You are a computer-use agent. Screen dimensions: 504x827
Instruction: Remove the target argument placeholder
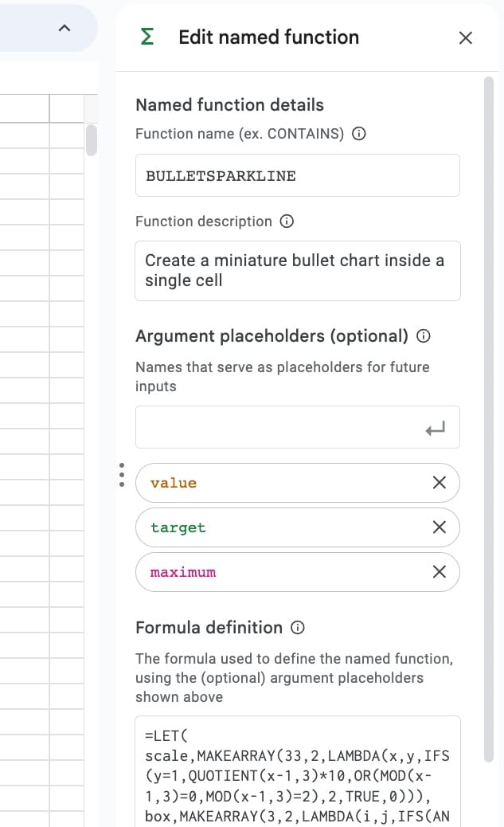[439, 527]
